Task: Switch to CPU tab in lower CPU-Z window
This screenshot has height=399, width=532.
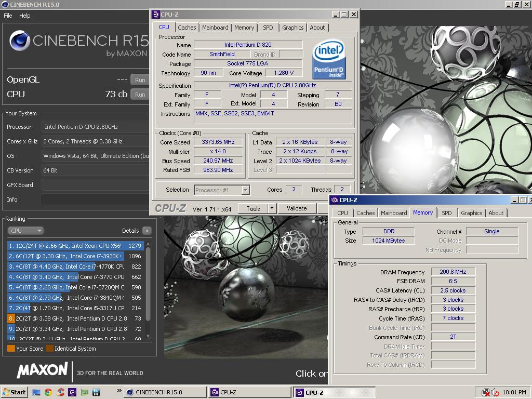Action: point(343,213)
